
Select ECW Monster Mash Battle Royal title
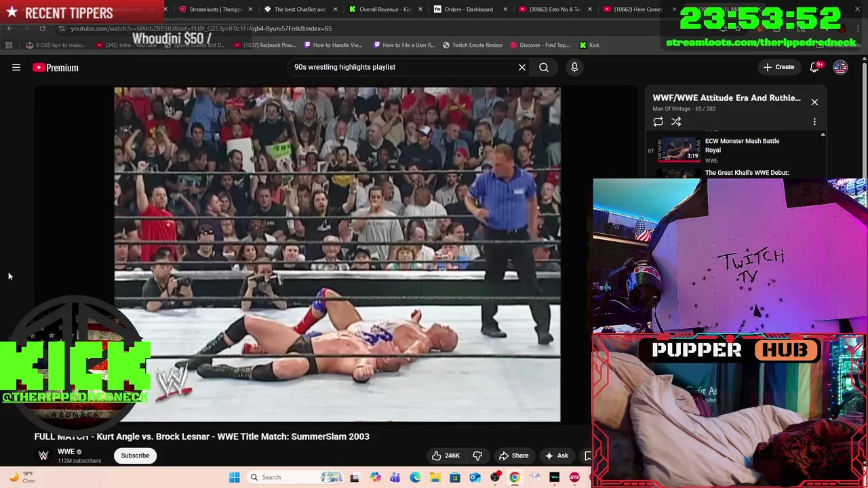[742, 145]
